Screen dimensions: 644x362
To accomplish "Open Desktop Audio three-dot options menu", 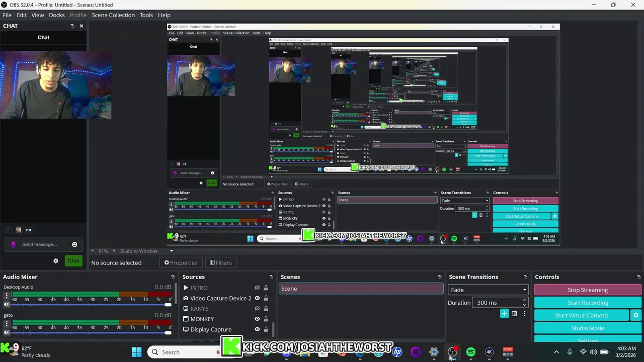I will pyautogui.click(x=7, y=295).
